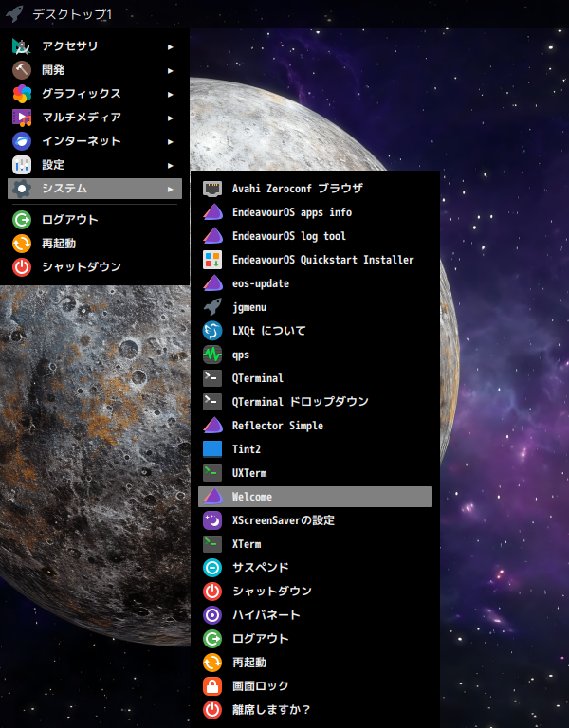Open qps using its green monitor icon
569x728 pixels.
[x=213, y=355]
